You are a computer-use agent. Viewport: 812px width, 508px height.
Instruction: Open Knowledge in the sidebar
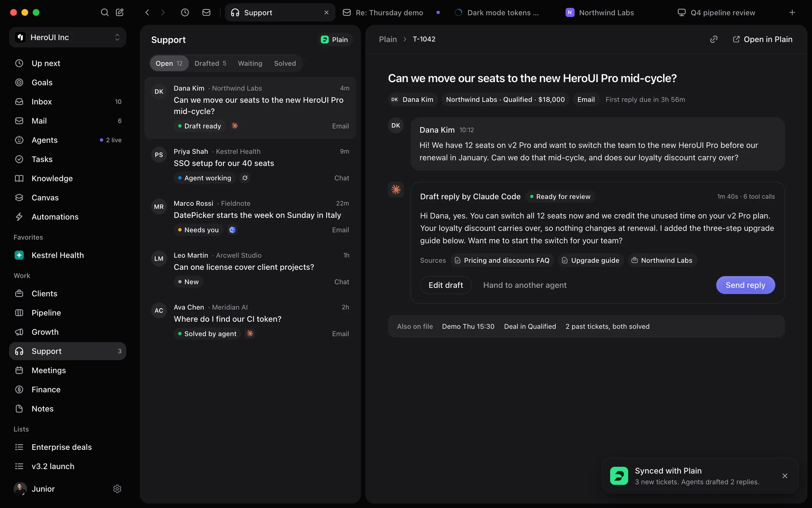68,178
